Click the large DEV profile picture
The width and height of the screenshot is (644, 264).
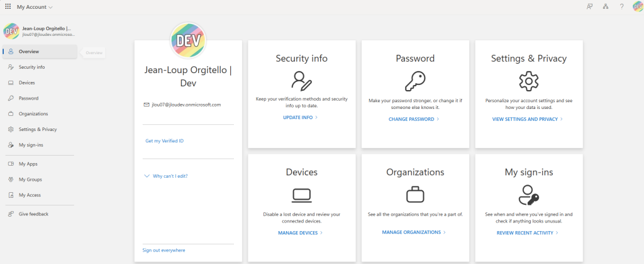[188, 40]
